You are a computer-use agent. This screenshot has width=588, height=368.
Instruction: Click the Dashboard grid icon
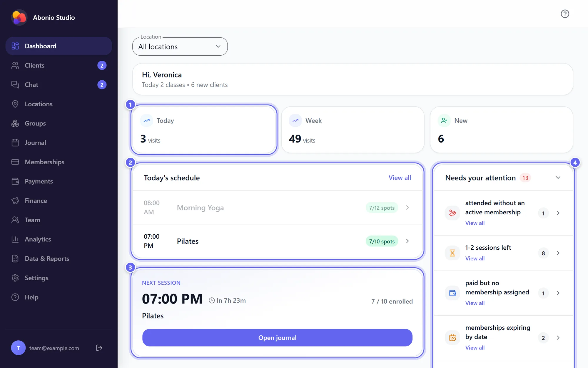click(x=15, y=46)
